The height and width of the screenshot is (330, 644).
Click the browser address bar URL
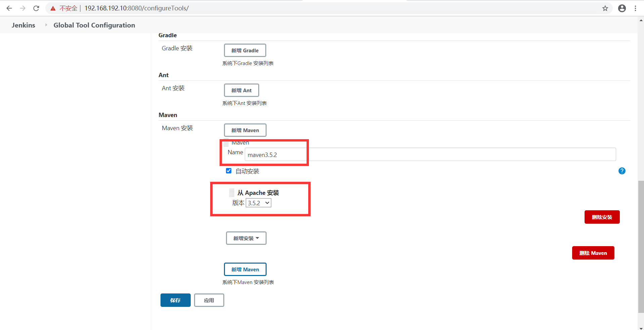coord(137,8)
